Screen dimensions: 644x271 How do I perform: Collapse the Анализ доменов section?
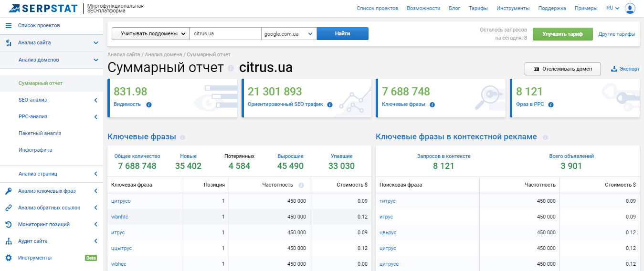click(95, 60)
